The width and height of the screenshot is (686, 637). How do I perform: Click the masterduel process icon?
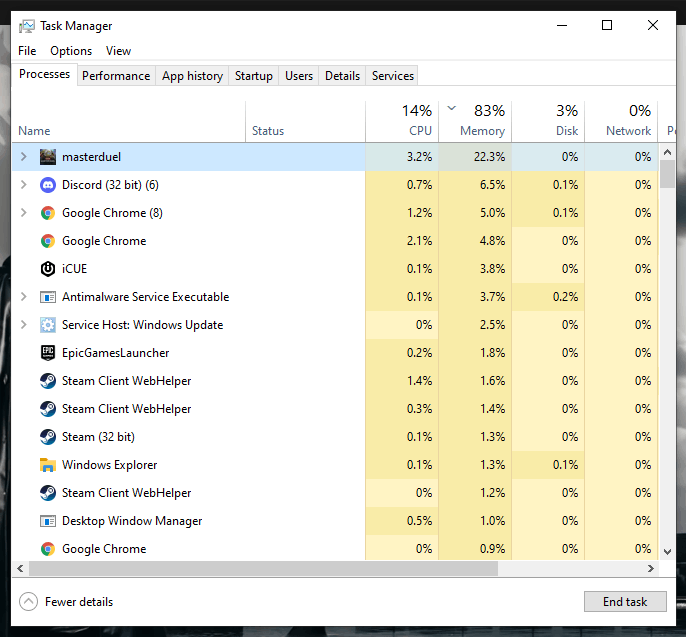tap(48, 157)
